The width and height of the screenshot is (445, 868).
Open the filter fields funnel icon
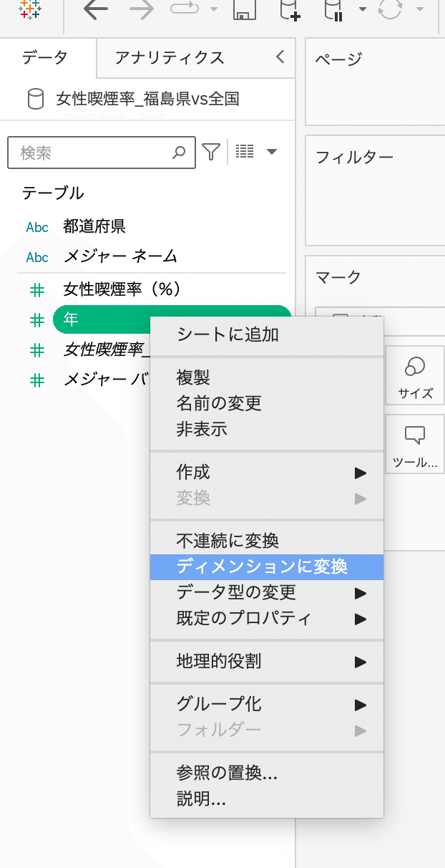click(x=210, y=152)
